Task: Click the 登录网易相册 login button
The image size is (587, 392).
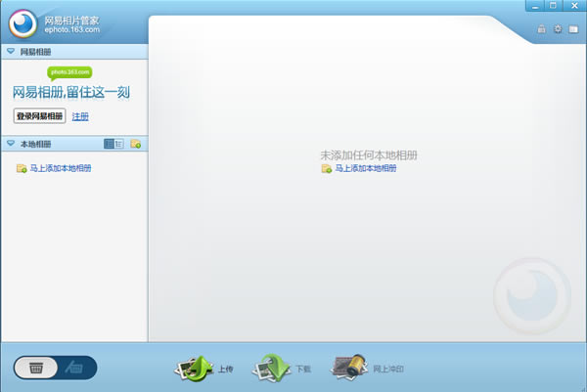Action: pyautogui.click(x=40, y=116)
